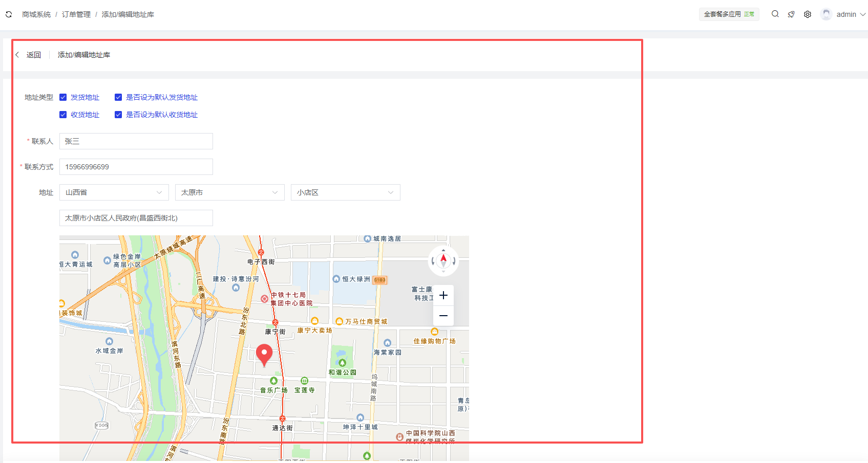Click 商城系统 in the breadcrumb
The image size is (868, 463).
point(36,14)
